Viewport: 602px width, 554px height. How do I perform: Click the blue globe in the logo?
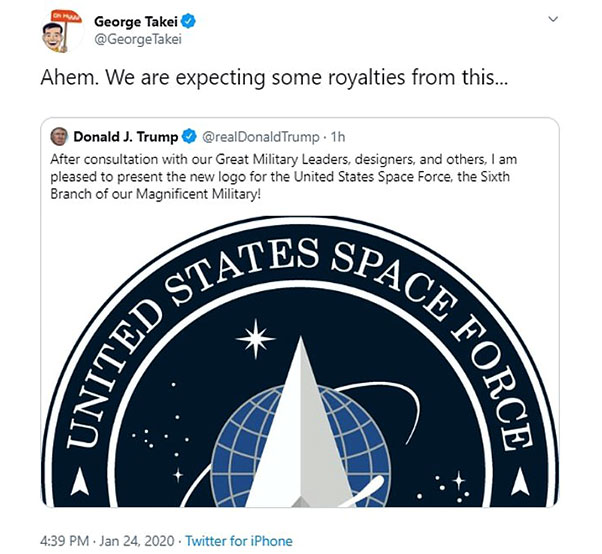[301, 447]
